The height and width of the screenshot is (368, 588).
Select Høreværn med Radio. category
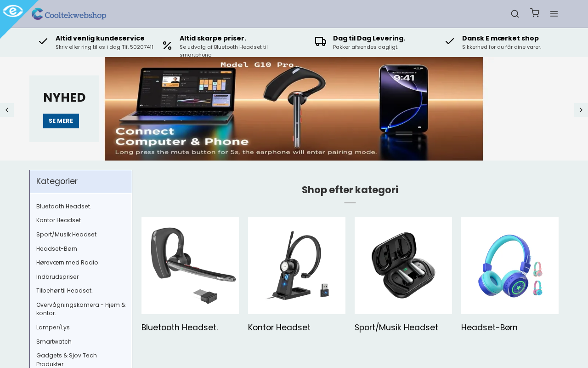[x=68, y=263]
